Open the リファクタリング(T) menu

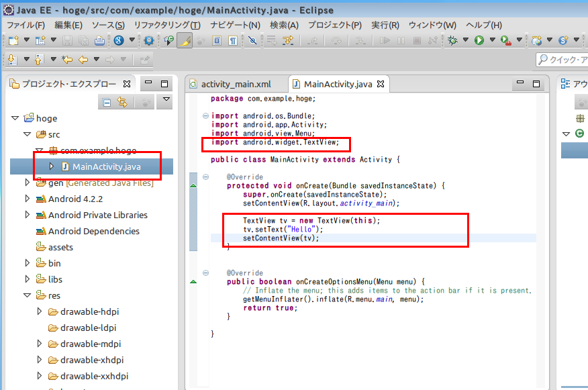[x=167, y=25]
